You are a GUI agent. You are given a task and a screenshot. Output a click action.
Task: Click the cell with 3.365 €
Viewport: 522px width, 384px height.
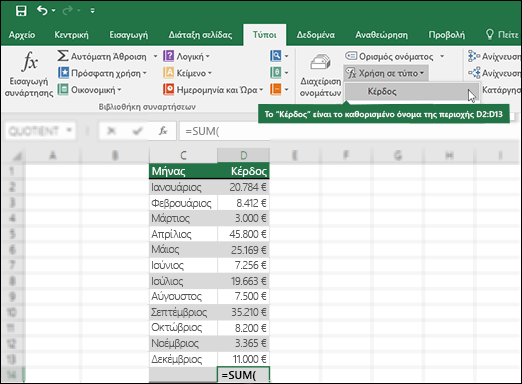[243, 343]
